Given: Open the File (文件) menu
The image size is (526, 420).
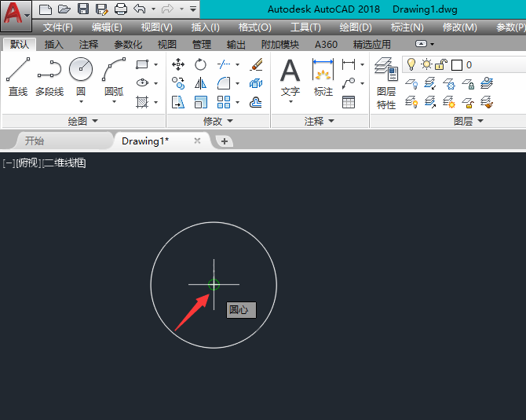Looking at the screenshot, I should (x=57, y=27).
